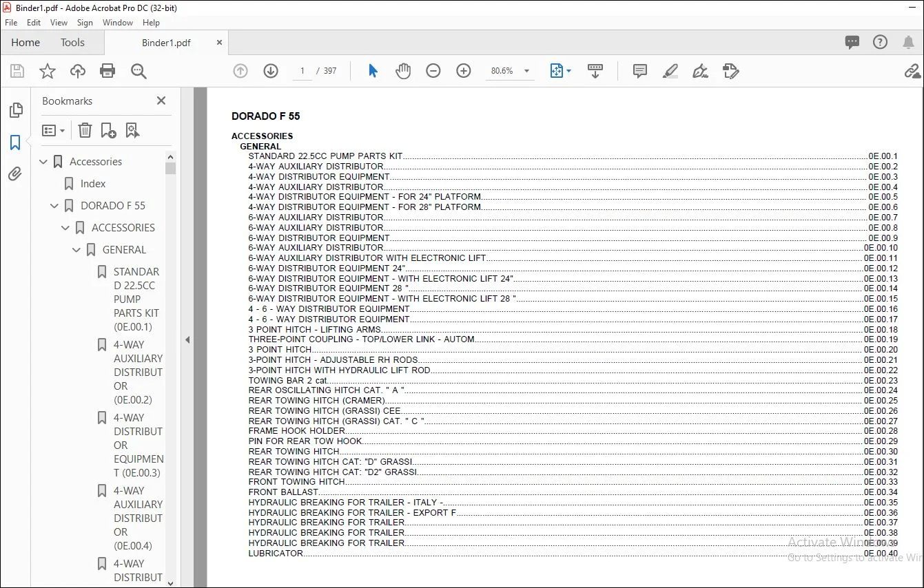Click the Stamp tool icon
Image resolution: width=924 pixels, height=588 pixels.
tap(731, 71)
